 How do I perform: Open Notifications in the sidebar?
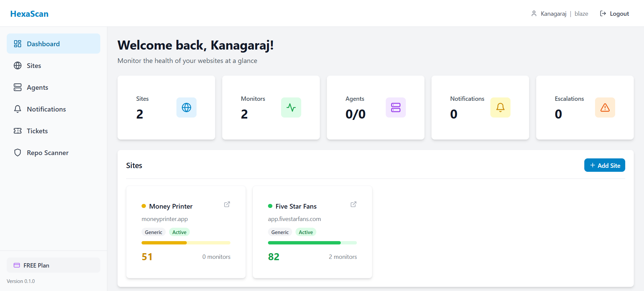(46, 109)
